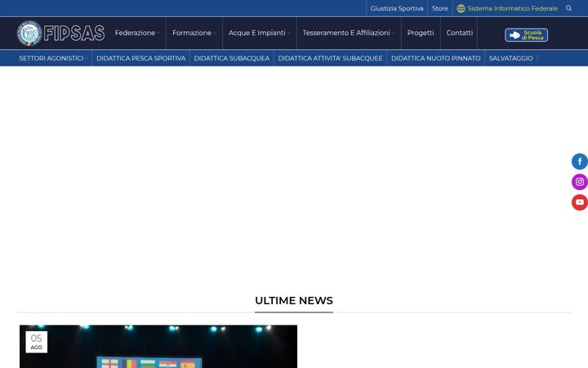Select Didattica Nuoto Pinnato item

tap(436, 58)
